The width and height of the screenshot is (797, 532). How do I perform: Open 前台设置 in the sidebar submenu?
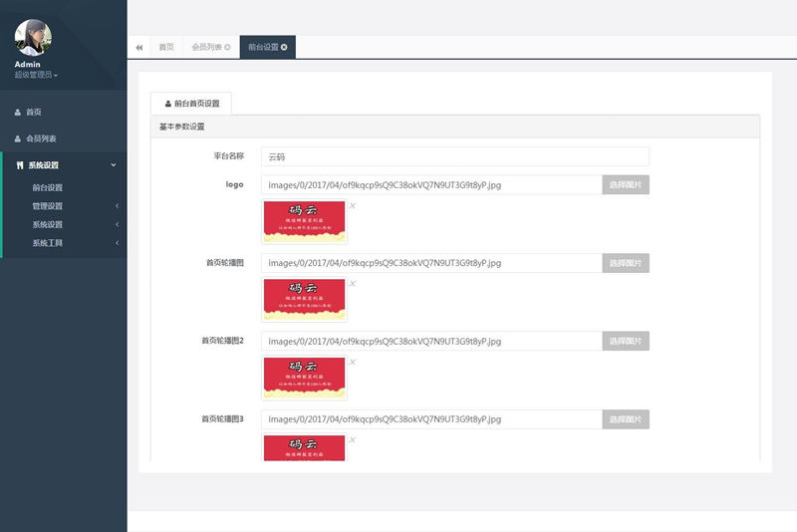[x=47, y=187]
